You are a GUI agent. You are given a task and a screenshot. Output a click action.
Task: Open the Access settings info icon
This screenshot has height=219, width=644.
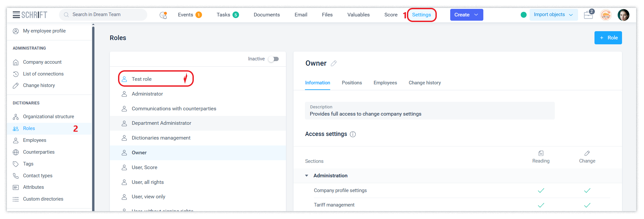353,134
